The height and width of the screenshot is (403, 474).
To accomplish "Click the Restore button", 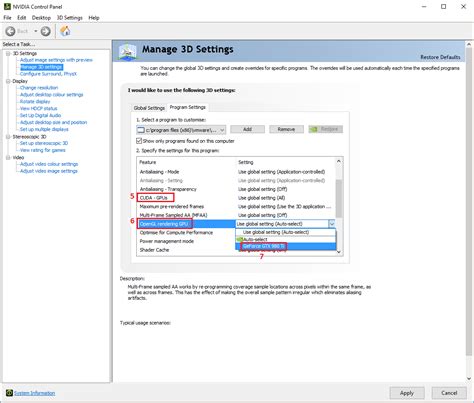I will (326, 129).
